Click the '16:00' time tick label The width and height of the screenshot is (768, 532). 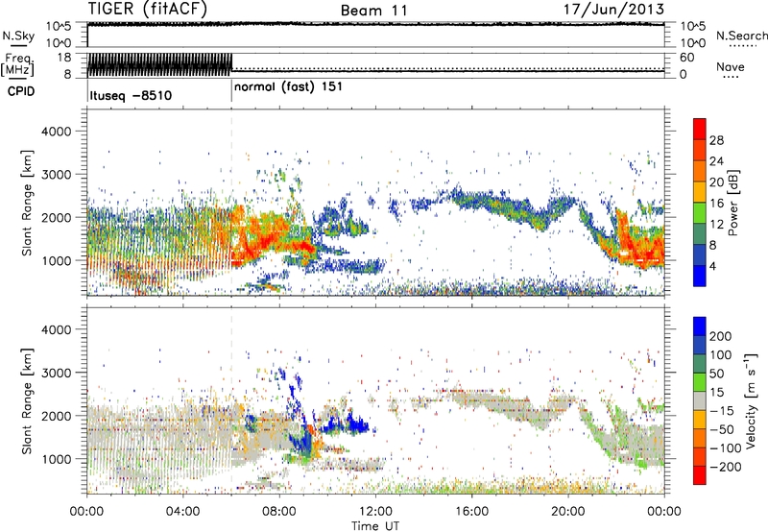pyautogui.click(x=471, y=512)
